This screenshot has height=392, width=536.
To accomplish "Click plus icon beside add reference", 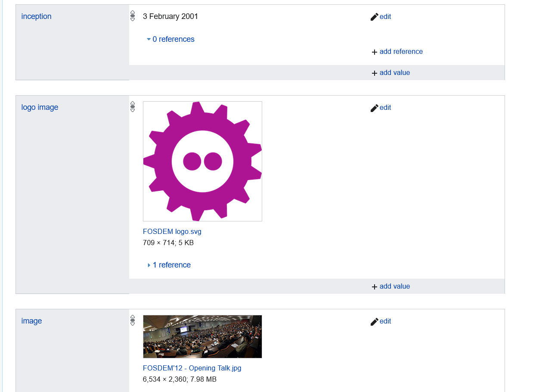I will point(374,52).
